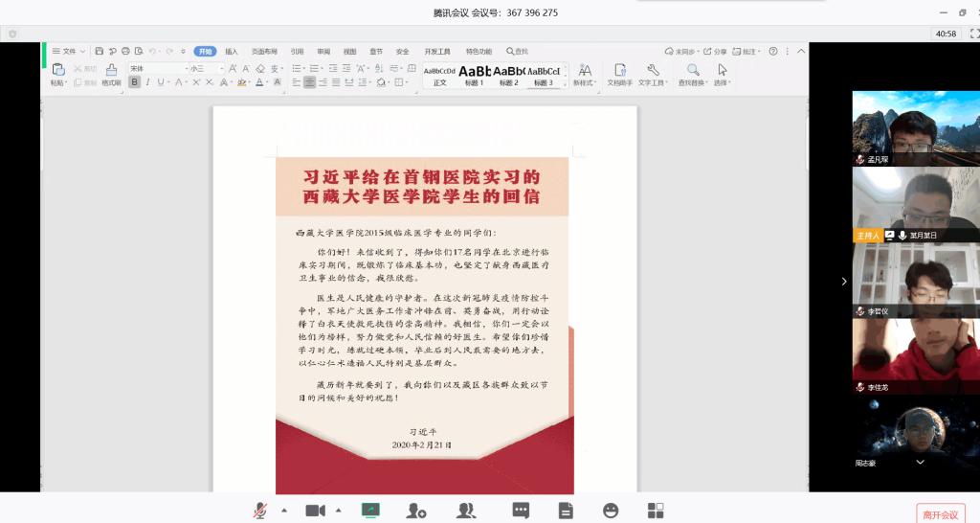
Task: Switch to the 插入 ribbon tab
Action: click(x=232, y=52)
